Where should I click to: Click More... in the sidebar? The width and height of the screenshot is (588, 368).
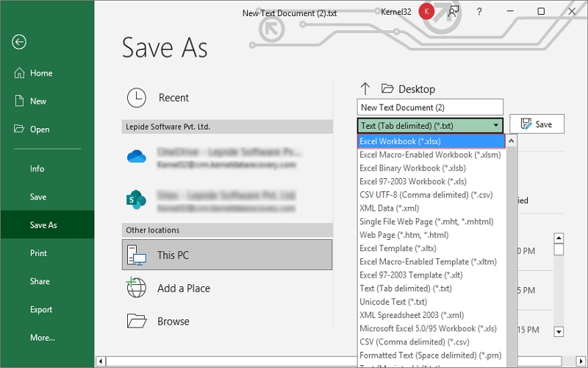click(x=47, y=338)
